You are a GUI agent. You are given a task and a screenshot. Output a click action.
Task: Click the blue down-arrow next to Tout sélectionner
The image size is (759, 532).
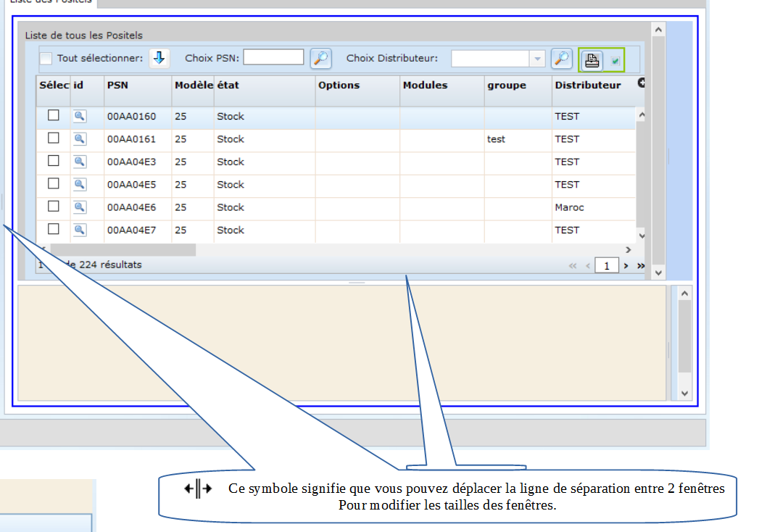point(159,59)
